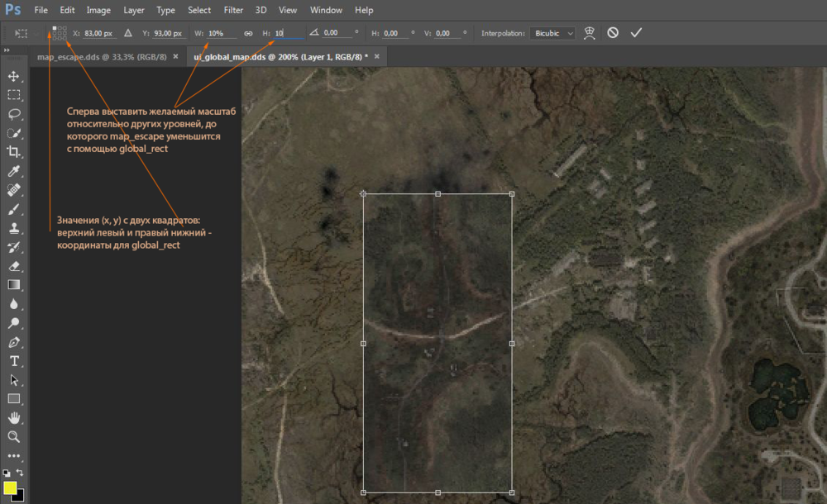Expand the tools panel double-arrow
The image size is (827, 504).
(x=7, y=50)
